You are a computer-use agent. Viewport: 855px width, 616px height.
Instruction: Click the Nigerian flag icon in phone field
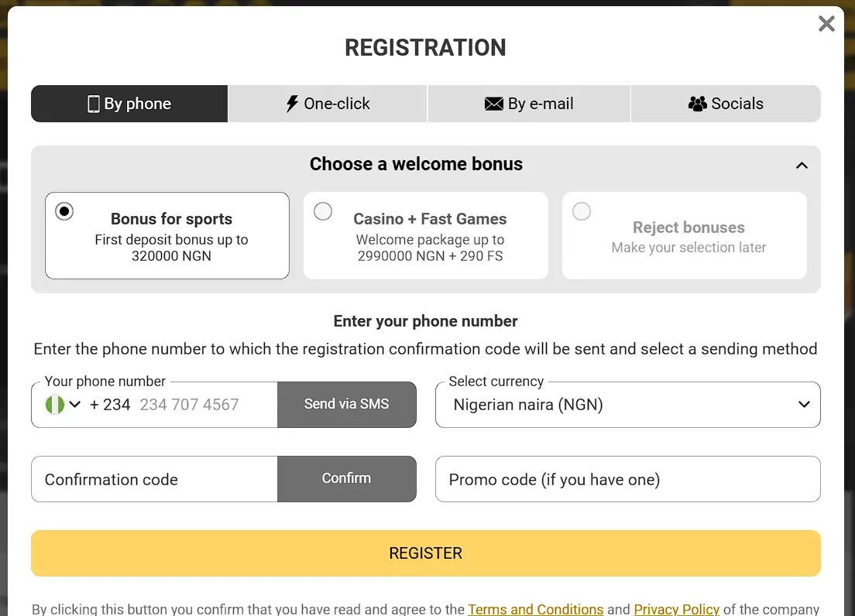click(53, 404)
